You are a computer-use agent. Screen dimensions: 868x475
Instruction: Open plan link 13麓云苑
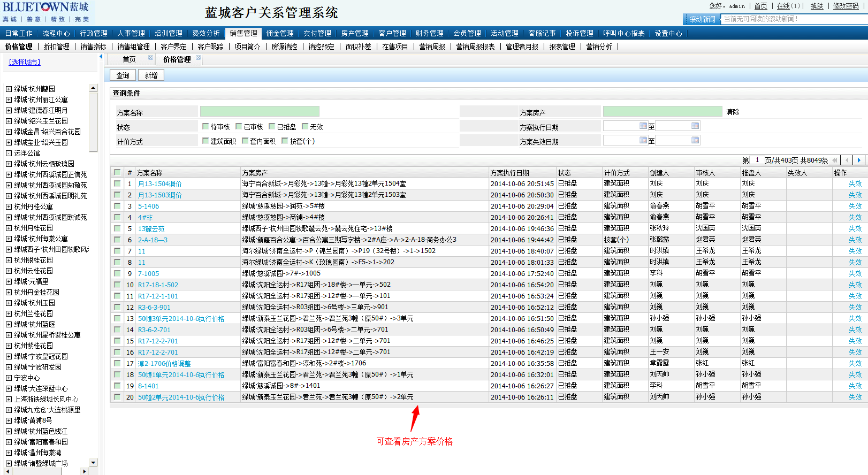coord(151,228)
